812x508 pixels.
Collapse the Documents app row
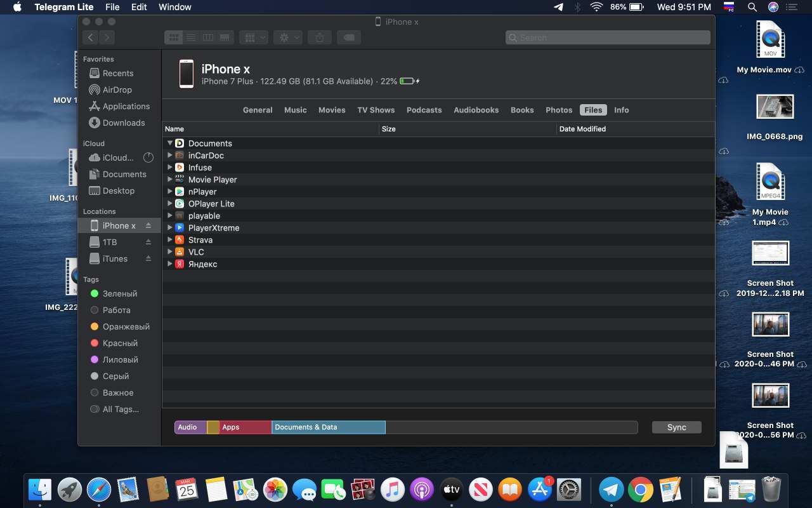pos(170,143)
